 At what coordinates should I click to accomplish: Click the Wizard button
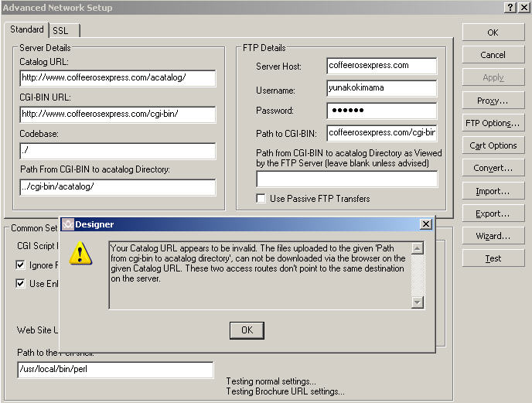tap(493, 236)
